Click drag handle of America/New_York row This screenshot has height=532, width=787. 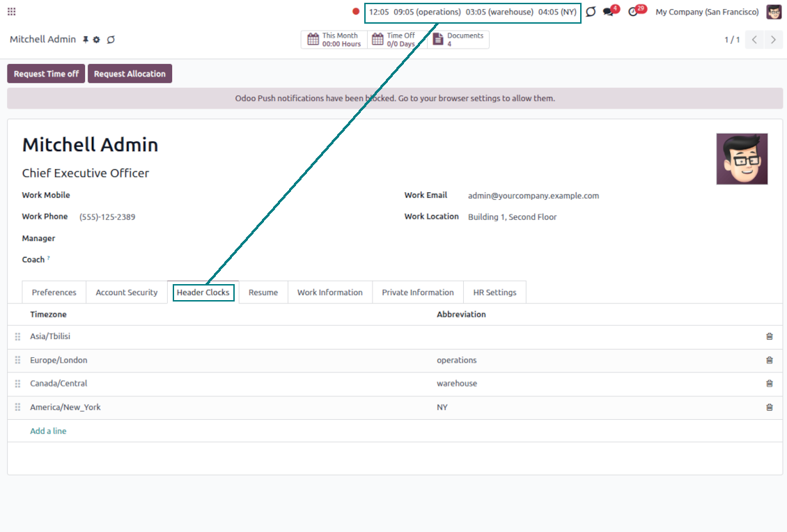(x=17, y=407)
